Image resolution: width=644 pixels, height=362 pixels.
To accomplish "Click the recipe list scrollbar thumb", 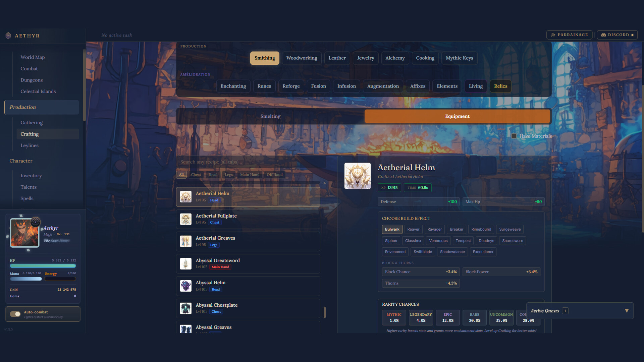I will pos(325,312).
